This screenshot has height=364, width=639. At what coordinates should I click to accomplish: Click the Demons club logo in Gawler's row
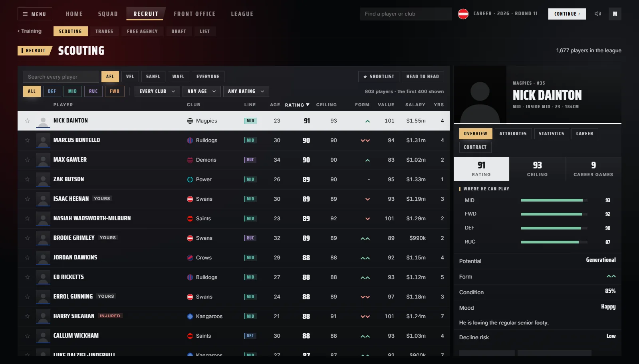190,160
